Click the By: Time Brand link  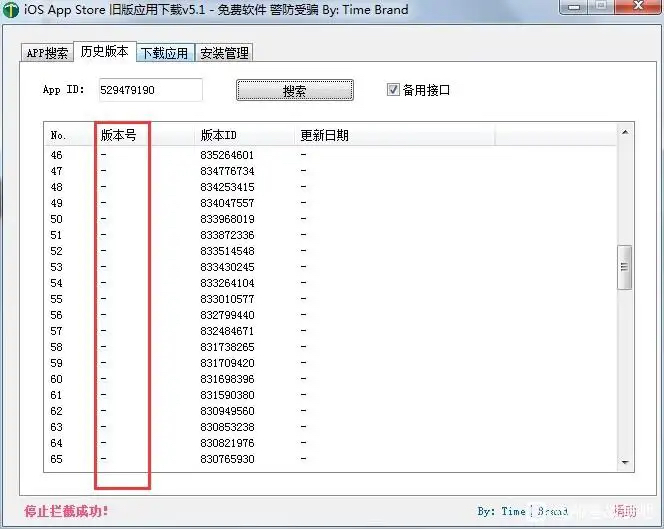(x=522, y=511)
